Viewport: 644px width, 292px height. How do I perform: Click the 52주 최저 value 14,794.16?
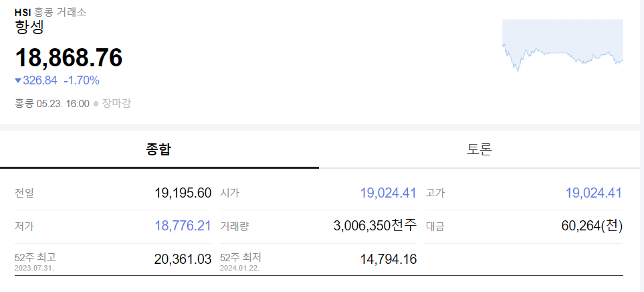click(389, 259)
